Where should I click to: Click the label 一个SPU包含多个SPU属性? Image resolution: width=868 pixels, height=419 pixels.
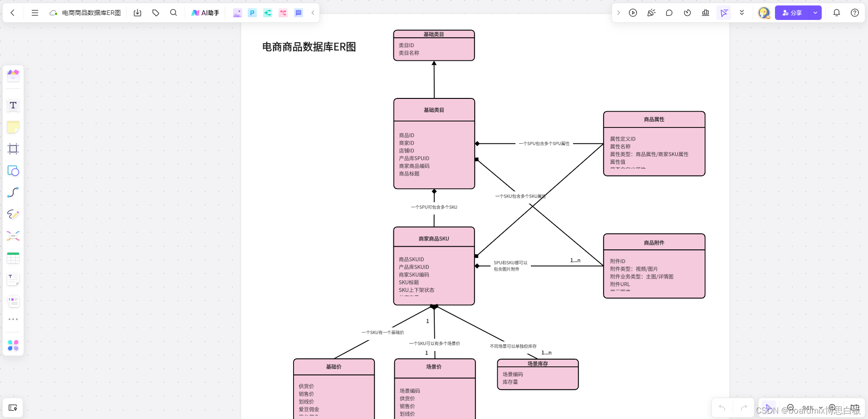point(544,143)
